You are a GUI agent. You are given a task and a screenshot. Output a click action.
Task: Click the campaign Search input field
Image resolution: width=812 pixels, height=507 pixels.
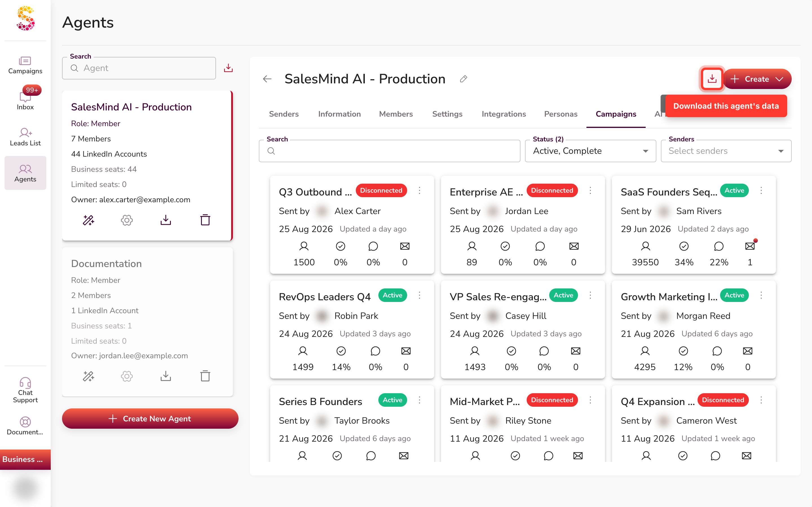tap(389, 151)
